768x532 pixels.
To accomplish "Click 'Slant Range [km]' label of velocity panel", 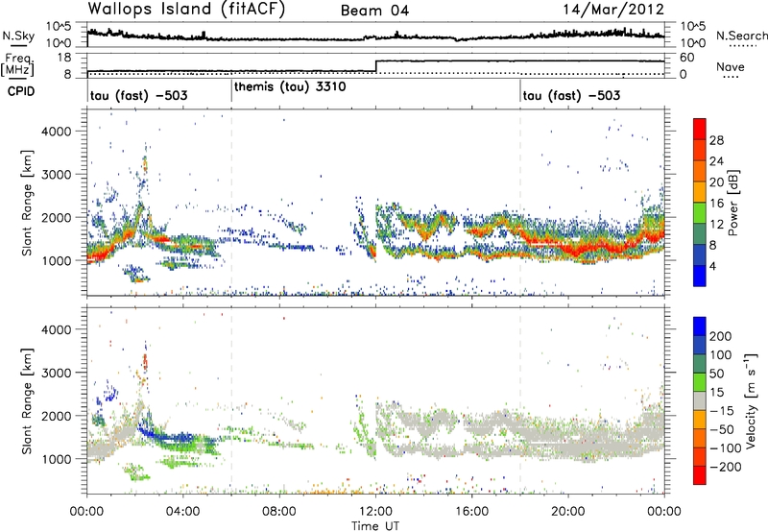I will (27, 401).
